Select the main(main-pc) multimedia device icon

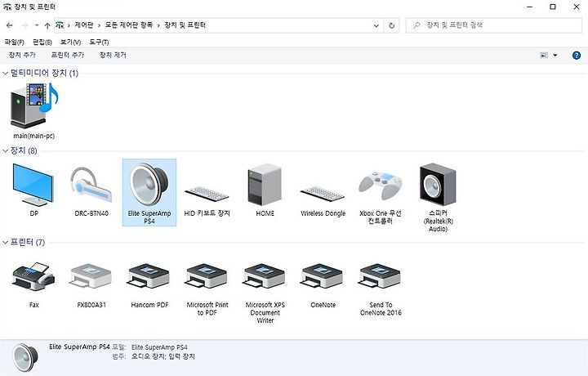coord(33,106)
